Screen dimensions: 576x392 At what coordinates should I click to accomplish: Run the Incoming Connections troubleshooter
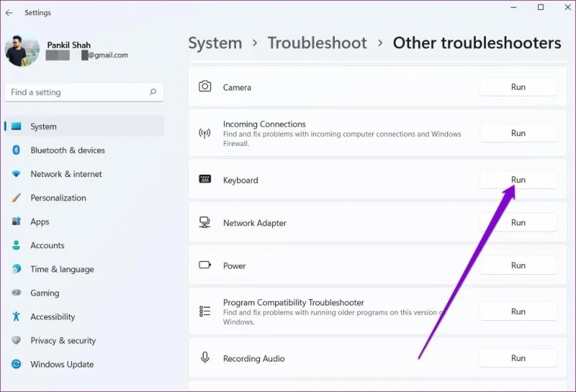[x=518, y=133]
